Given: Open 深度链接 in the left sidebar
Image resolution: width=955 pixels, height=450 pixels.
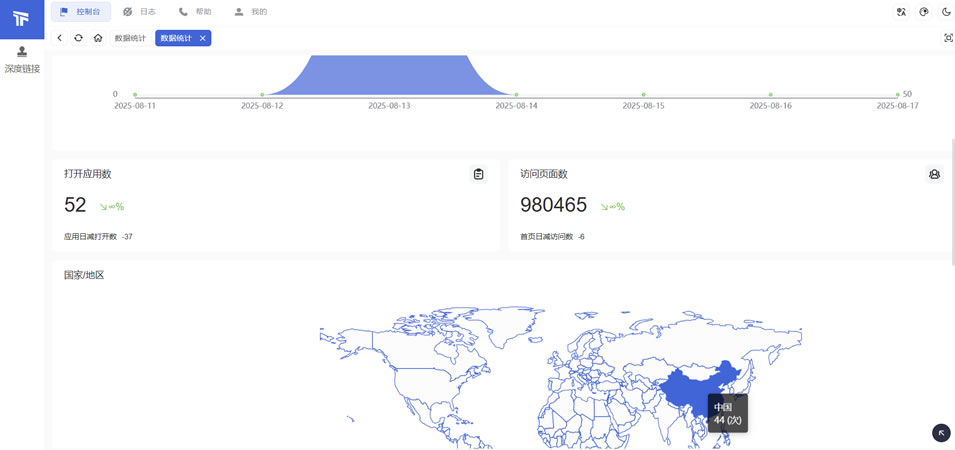Looking at the screenshot, I should [x=22, y=59].
